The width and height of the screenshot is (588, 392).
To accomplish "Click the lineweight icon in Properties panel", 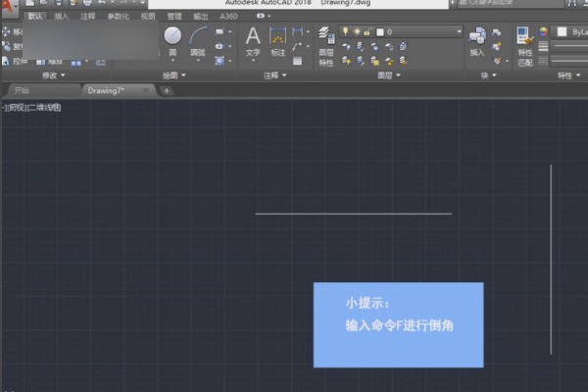I will 543,46.
